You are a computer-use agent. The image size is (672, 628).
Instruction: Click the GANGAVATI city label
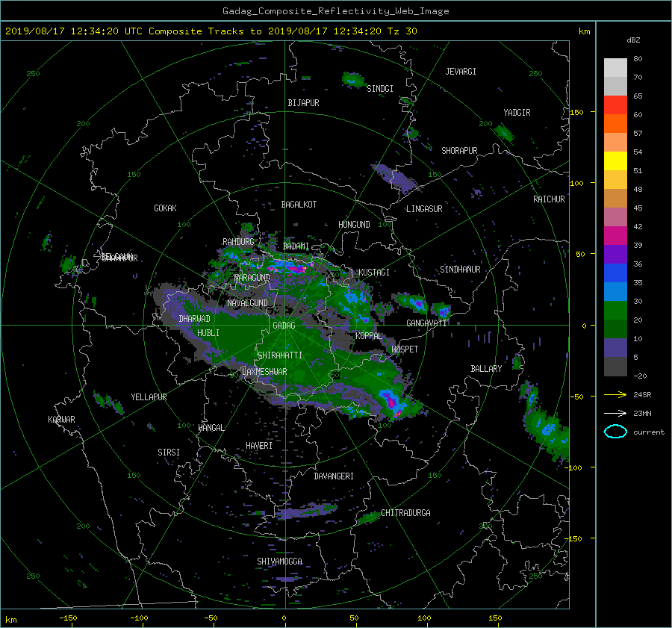tap(426, 323)
